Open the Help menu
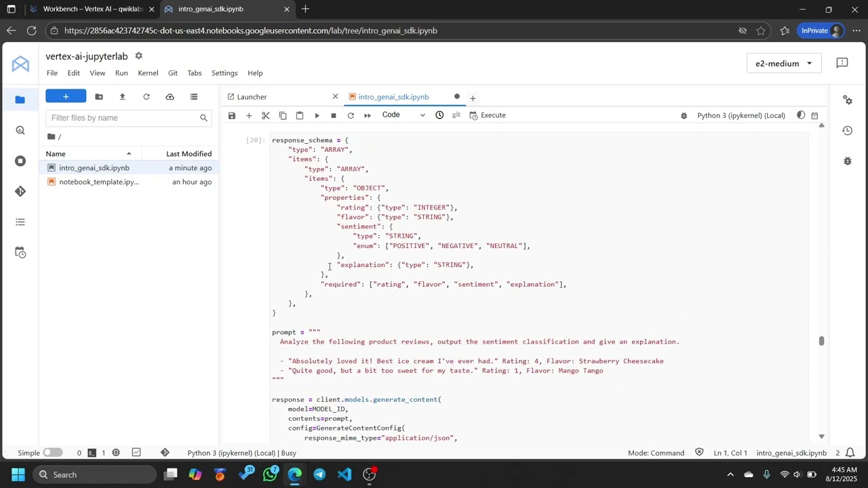 point(255,73)
